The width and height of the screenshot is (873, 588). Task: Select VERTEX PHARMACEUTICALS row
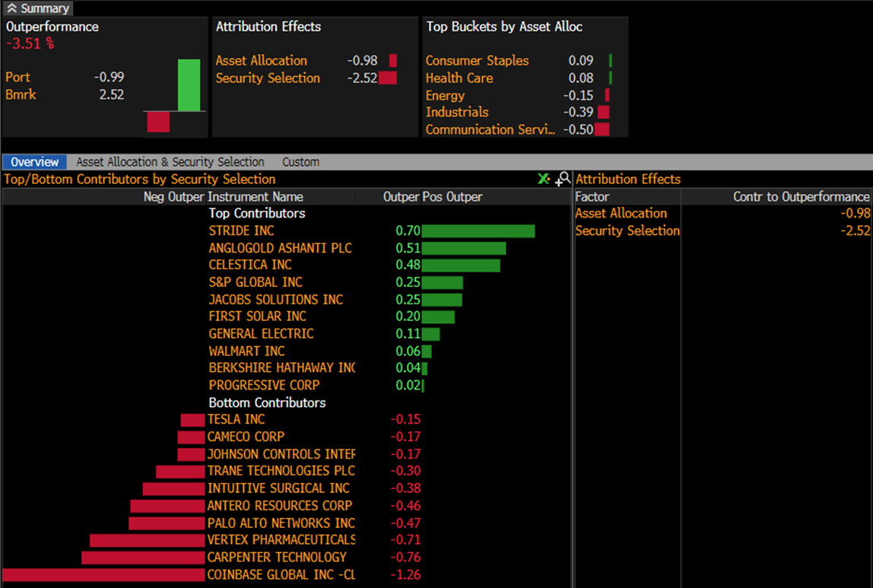[281, 540]
